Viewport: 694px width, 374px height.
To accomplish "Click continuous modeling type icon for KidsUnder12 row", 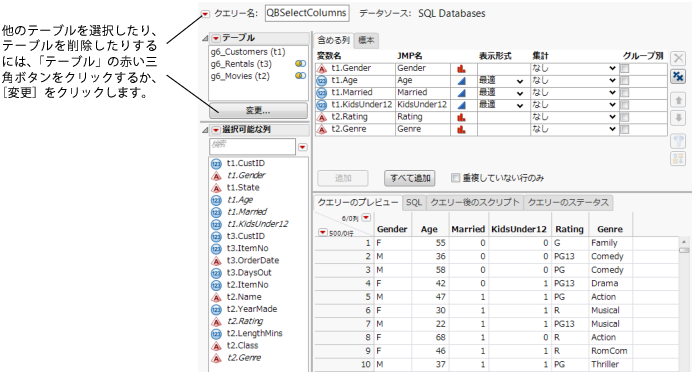I will [462, 105].
